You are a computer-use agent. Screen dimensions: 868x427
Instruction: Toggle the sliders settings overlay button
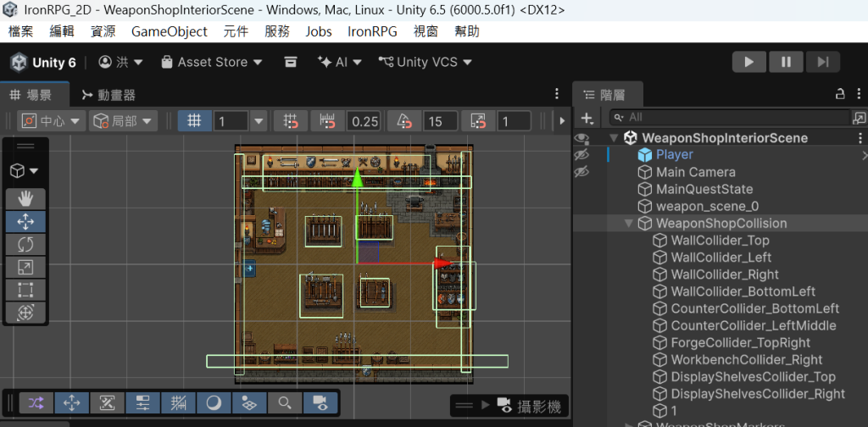[142, 403]
